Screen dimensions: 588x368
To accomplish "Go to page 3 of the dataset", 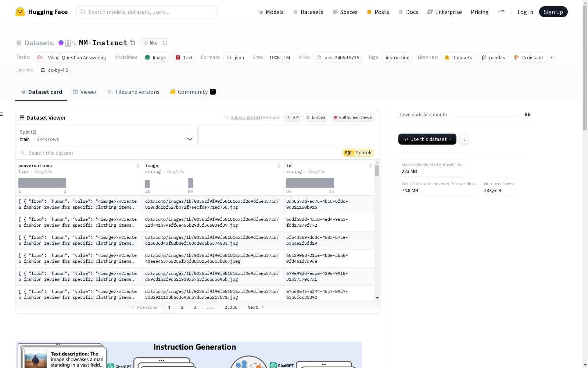I will tap(195, 307).
